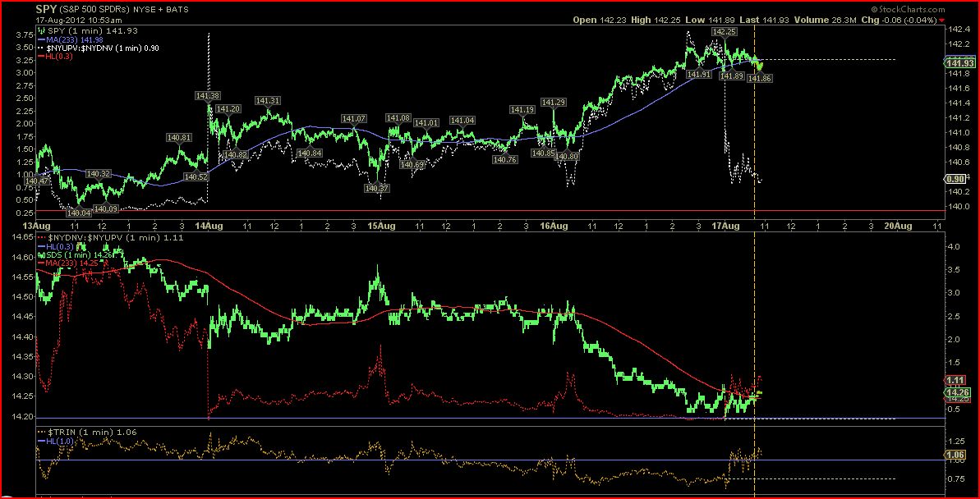
Task: Click the HL(1.0) legend in TRIN panel
Action: [x=54, y=441]
